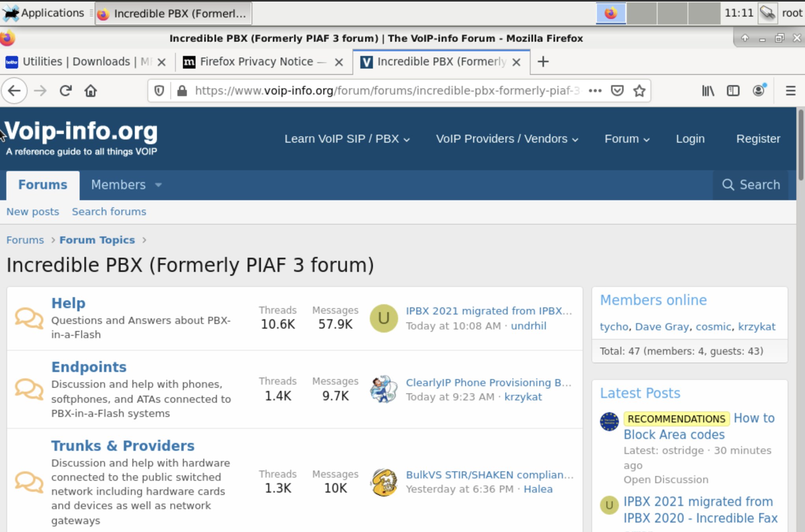Open the Firefox hamburger menu
This screenshot has height=532, width=805.
790,91
